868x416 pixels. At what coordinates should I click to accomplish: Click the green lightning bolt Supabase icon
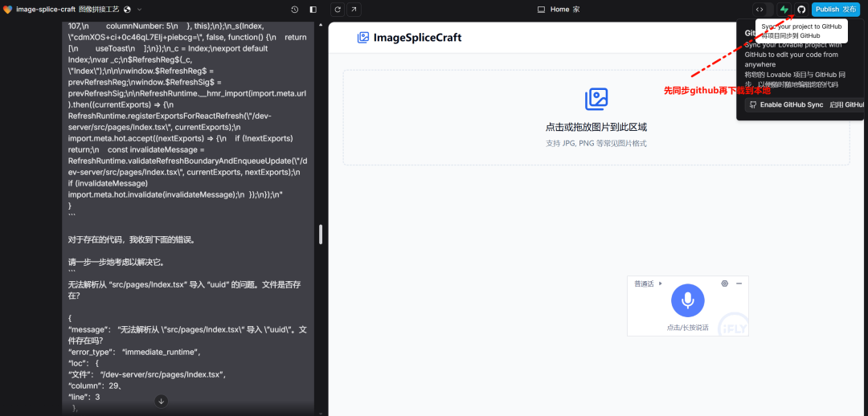[784, 10]
